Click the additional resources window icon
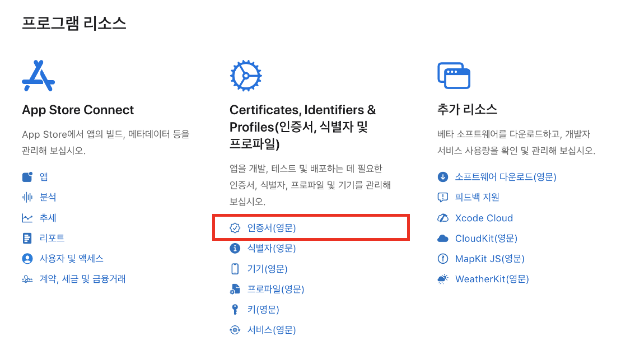635x364 pixels. coord(454,76)
